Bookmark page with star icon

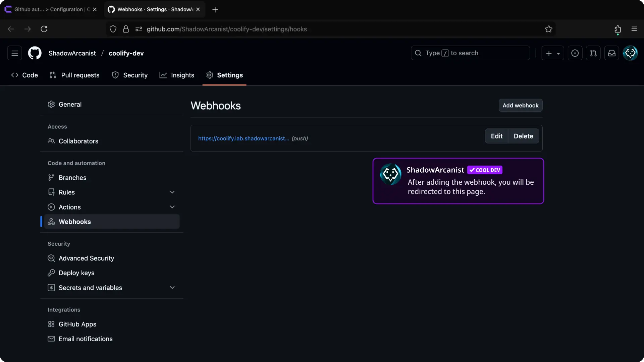click(548, 29)
